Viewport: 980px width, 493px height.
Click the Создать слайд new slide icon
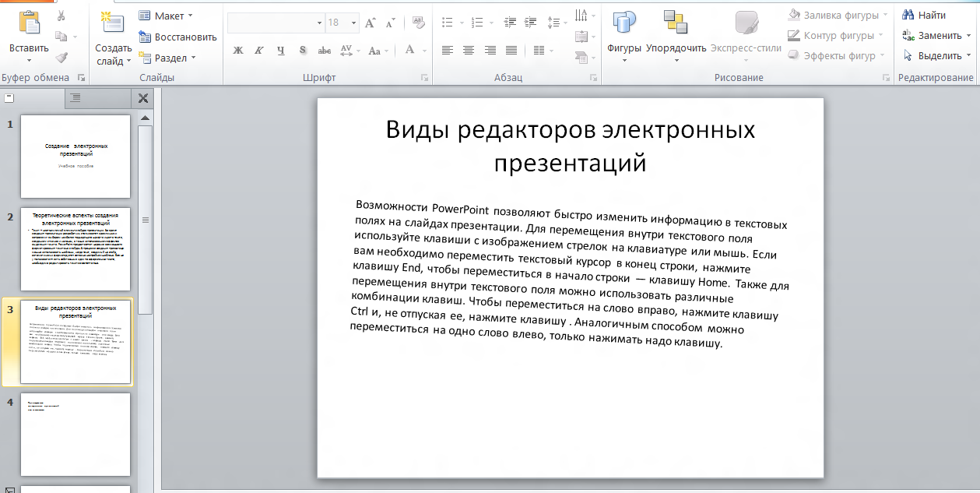(114, 23)
